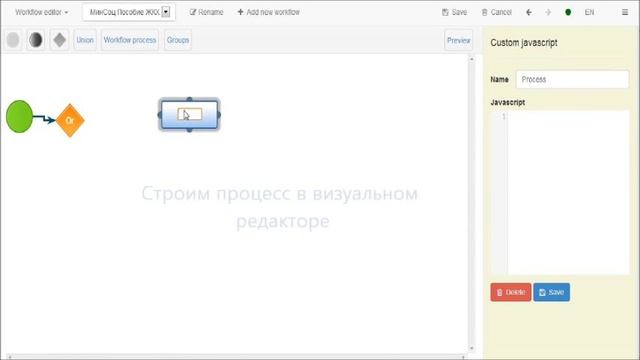Save the workflow from the top bar

click(454, 12)
